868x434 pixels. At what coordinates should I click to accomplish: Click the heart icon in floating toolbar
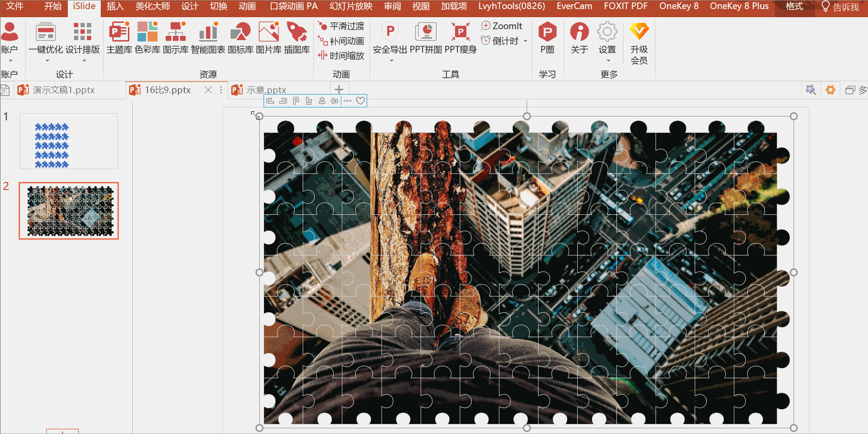pyautogui.click(x=360, y=101)
